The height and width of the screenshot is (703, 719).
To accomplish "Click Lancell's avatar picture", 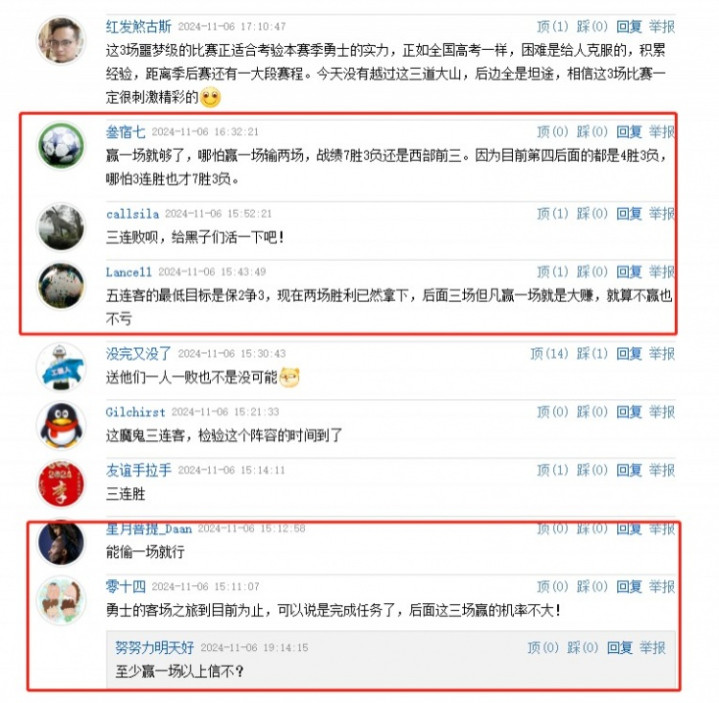I will (61, 286).
